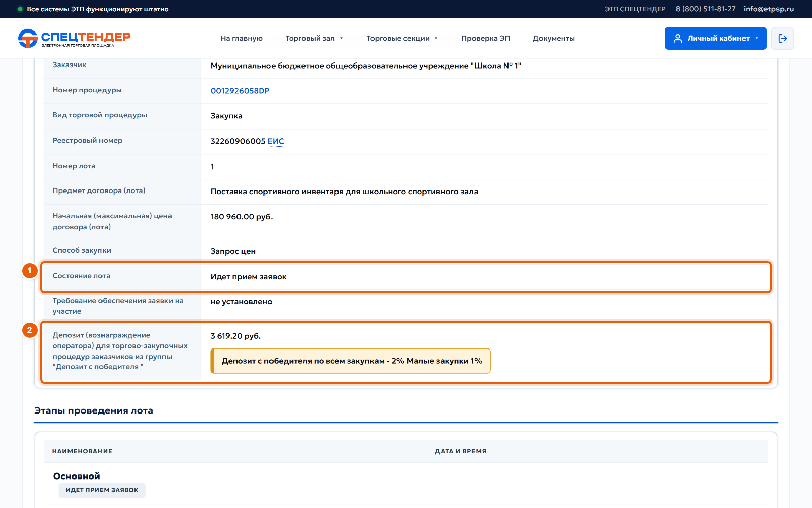The image size is (812, 508).
Task: Click the не установлено value
Action: (241, 302)
